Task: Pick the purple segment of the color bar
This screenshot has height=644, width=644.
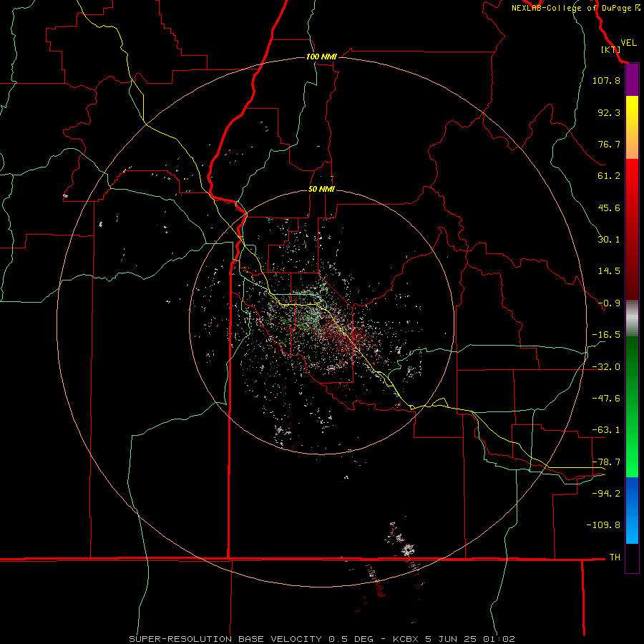Action: point(632,80)
